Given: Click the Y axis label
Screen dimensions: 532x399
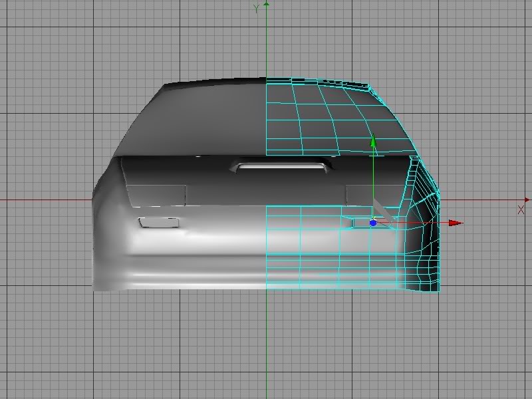Looking at the screenshot, I should click(x=256, y=9).
